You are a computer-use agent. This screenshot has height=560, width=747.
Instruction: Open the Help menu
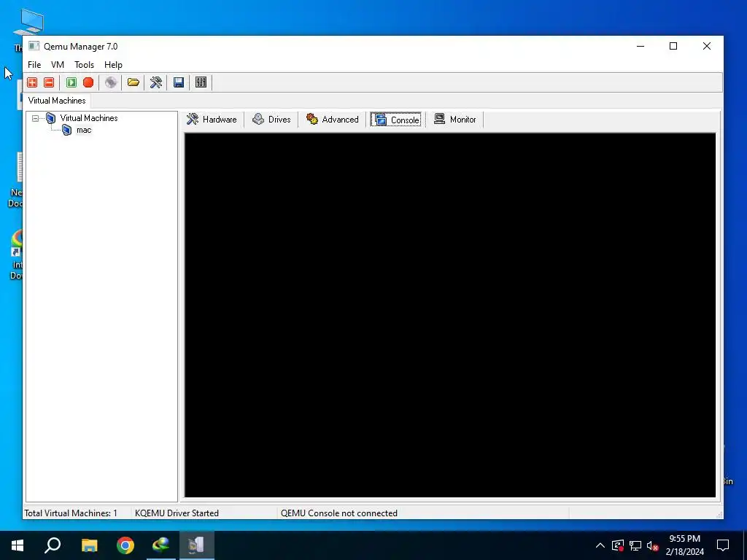[x=113, y=65]
